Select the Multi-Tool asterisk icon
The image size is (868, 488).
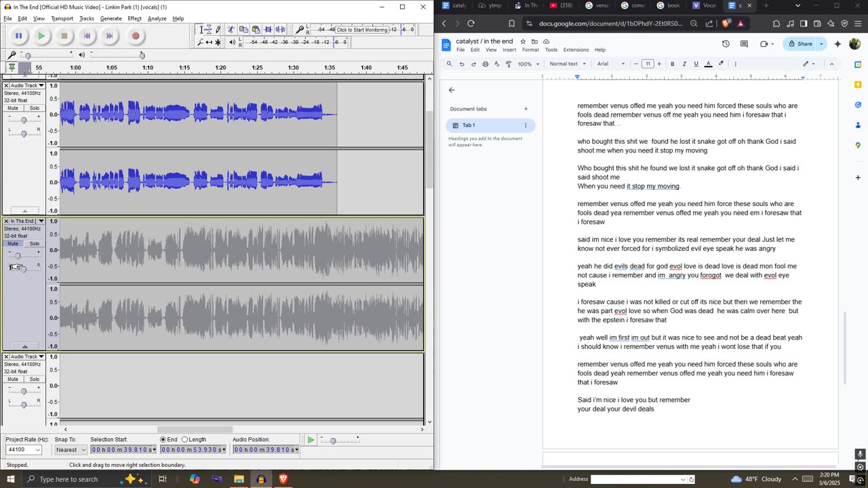coord(218,42)
